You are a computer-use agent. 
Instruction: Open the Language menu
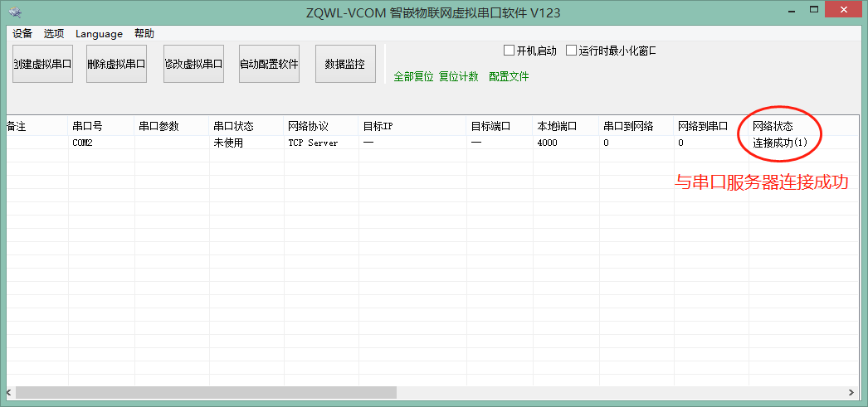pyautogui.click(x=99, y=34)
